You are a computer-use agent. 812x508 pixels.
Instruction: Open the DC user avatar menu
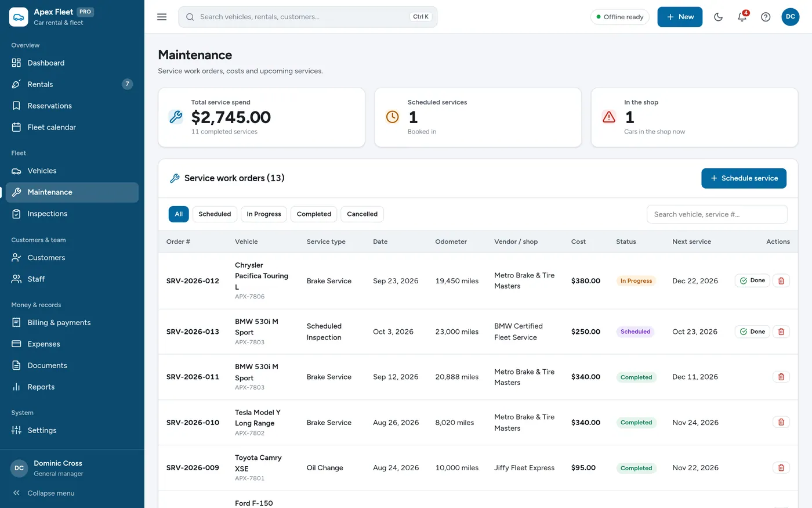pos(790,17)
